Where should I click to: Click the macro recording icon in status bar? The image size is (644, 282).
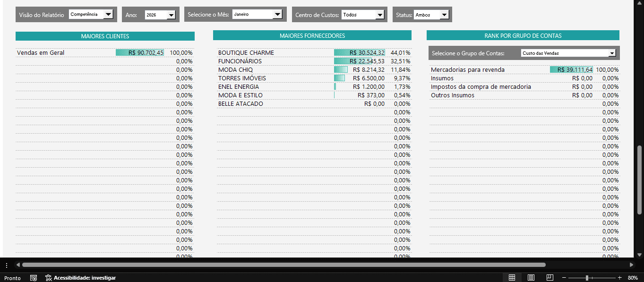(34, 278)
